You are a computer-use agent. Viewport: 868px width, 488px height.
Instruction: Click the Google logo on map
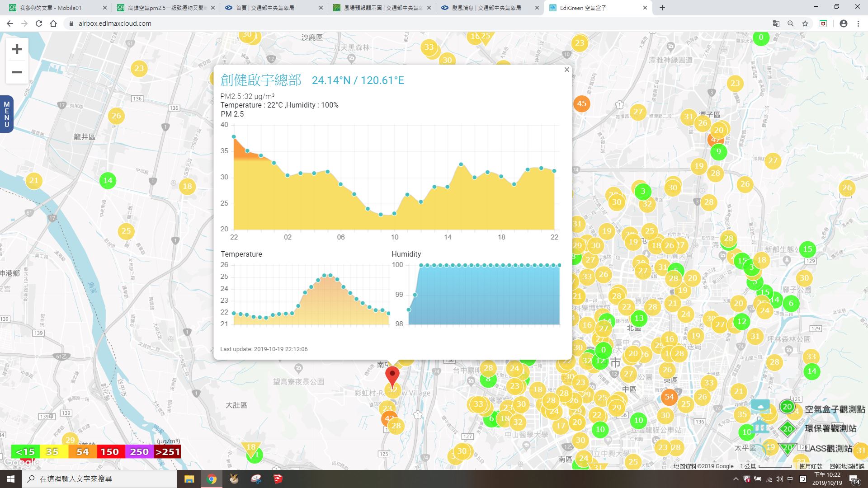point(21,462)
